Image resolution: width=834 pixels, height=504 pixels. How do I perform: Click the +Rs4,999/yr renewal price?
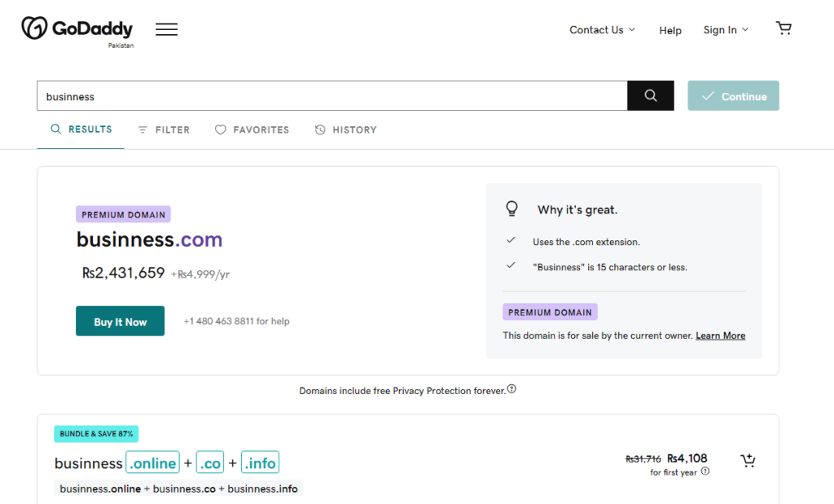200,274
